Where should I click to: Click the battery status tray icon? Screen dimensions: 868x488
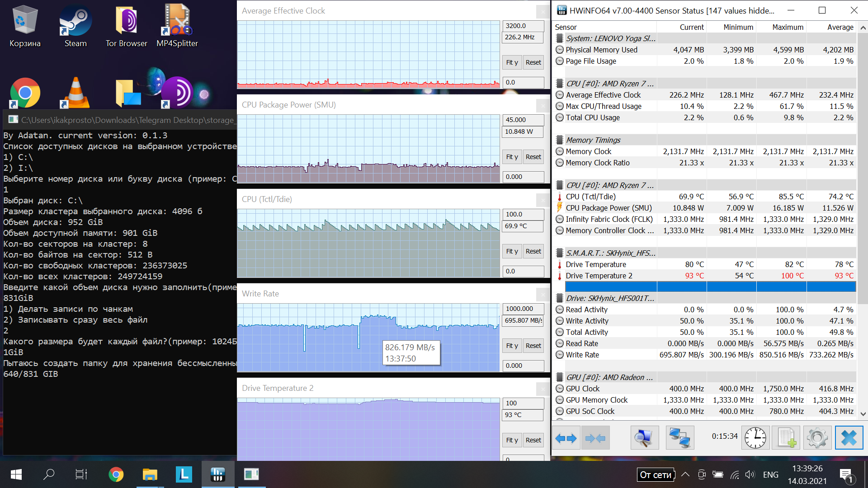[717, 474]
